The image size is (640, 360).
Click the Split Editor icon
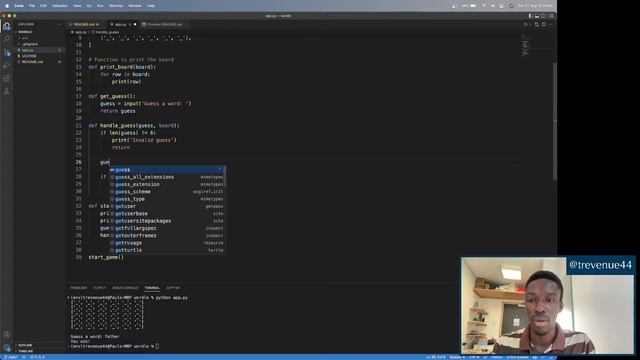544,24
